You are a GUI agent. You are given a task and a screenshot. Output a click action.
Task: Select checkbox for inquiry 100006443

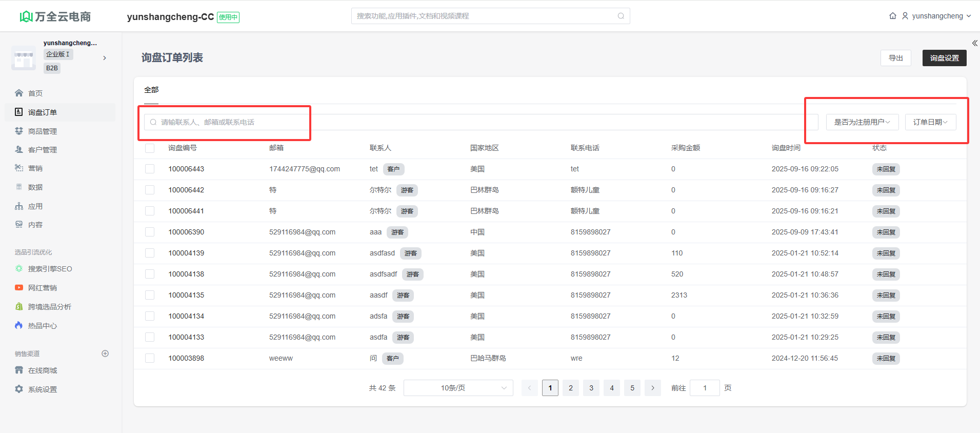(150, 169)
